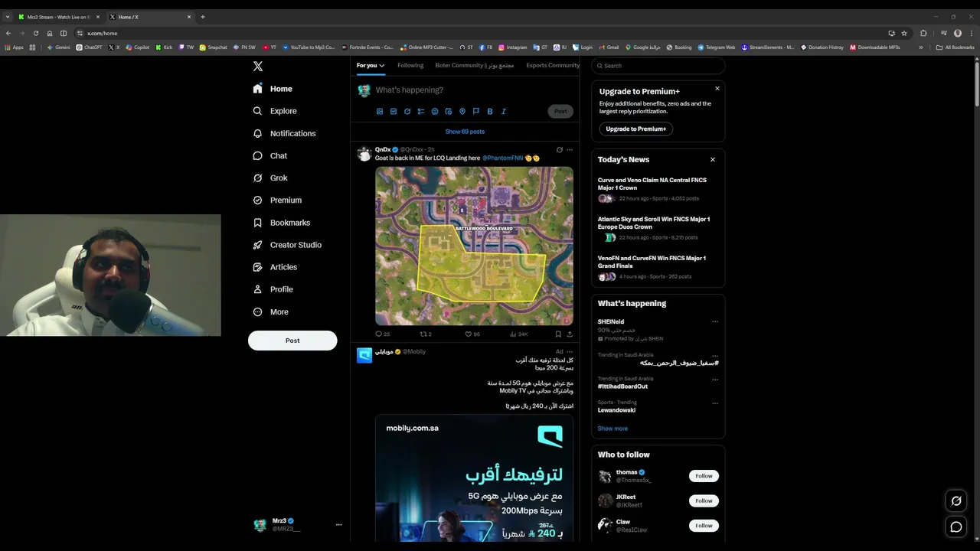Add a poll to the post
This screenshot has height=551, width=980.
421,112
